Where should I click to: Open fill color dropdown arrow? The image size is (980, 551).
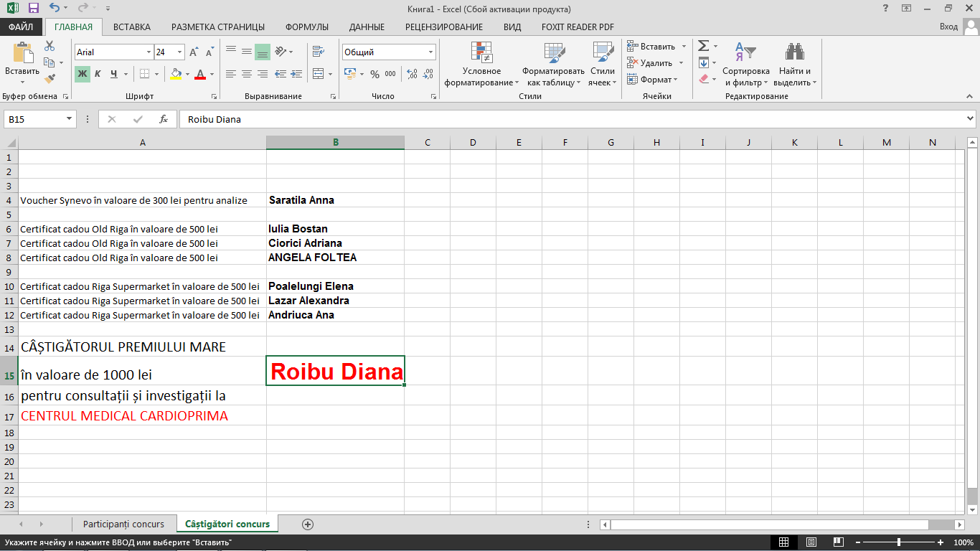click(188, 73)
